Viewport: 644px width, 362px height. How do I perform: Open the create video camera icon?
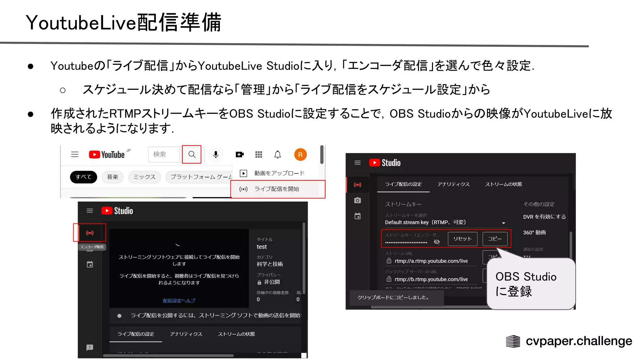(x=240, y=155)
